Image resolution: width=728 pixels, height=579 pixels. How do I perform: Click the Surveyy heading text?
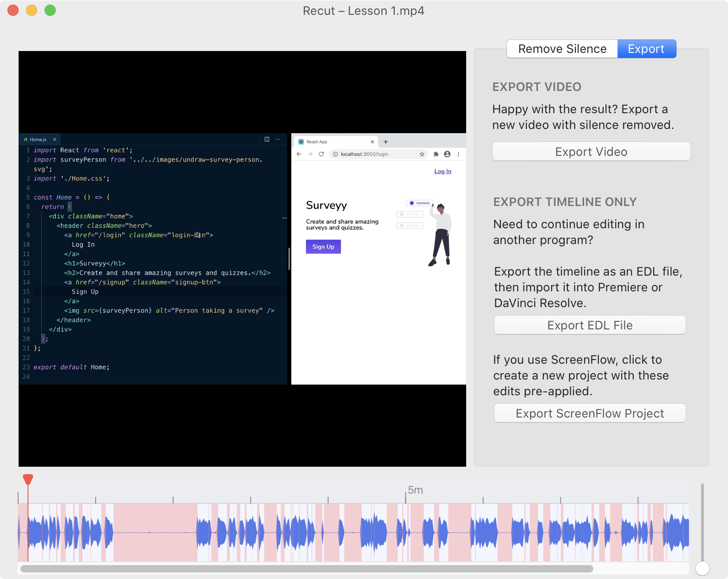[x=326, y=205]
